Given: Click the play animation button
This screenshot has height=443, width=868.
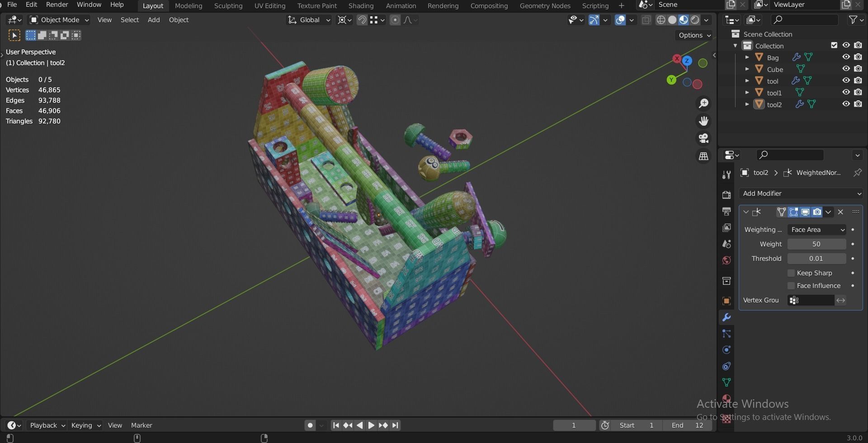Looking at the screenshot, I should click(x=371, y=425).
